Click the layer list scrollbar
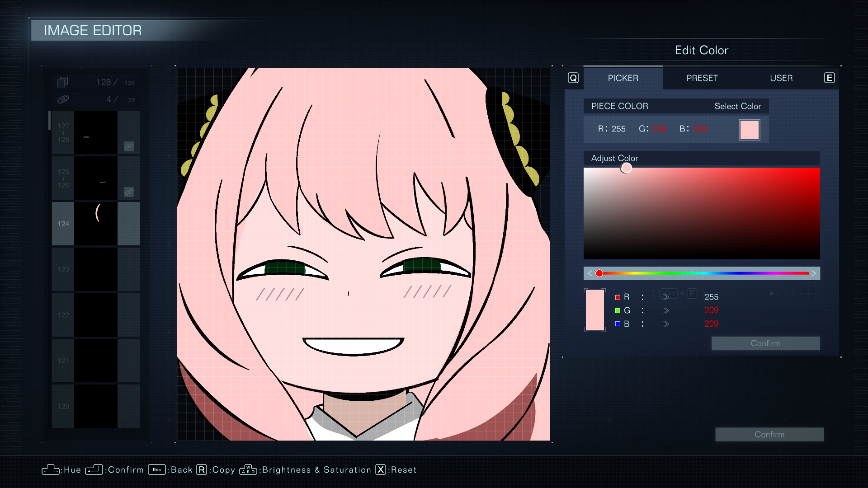The image size is (868, 488). pos(49,121)
